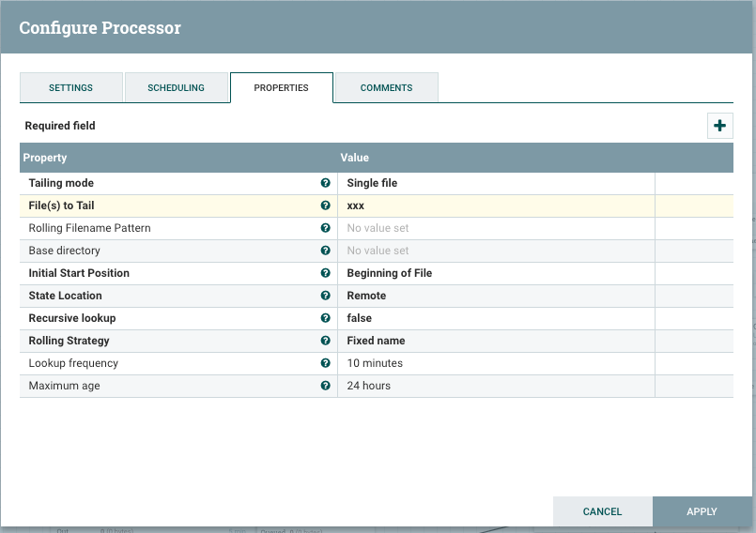Click the Configure Processor dialog title
The image size is (756, 533).
pyautogui.click(x=100, y=27)
